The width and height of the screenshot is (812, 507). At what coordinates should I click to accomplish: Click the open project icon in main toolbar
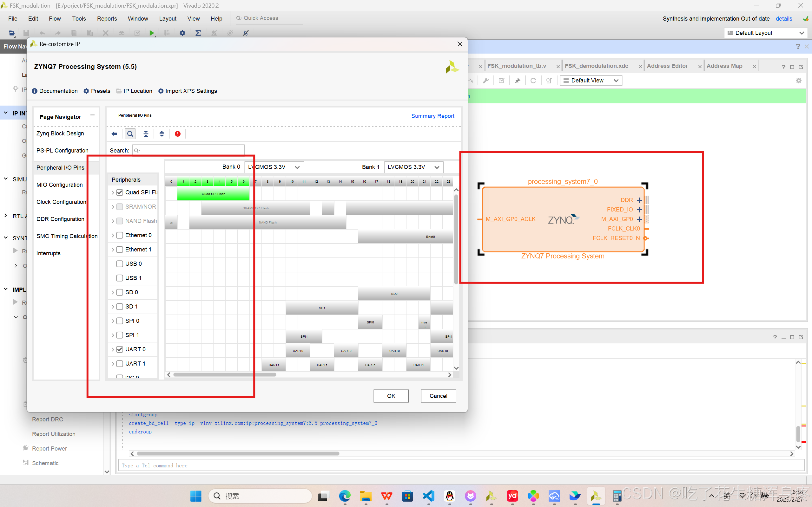pos(11,33)
